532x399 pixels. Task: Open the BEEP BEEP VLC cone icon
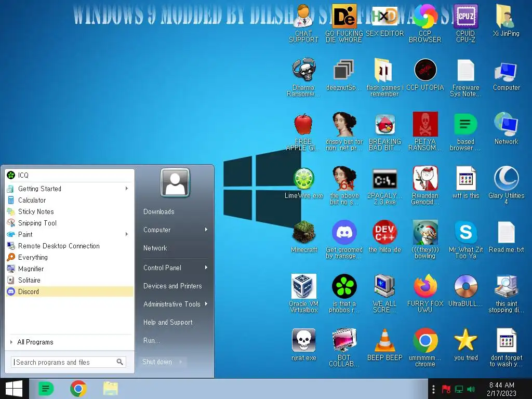tap(384, 344)
